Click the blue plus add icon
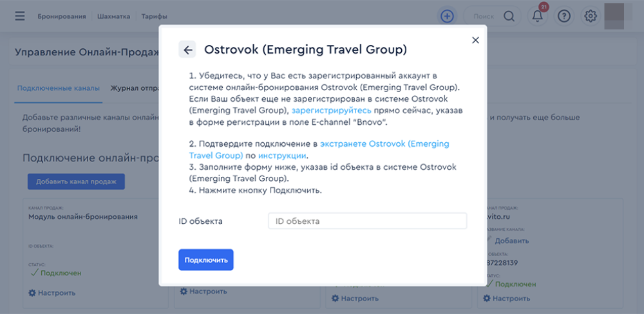644x314 pixels. coord(447,16)
